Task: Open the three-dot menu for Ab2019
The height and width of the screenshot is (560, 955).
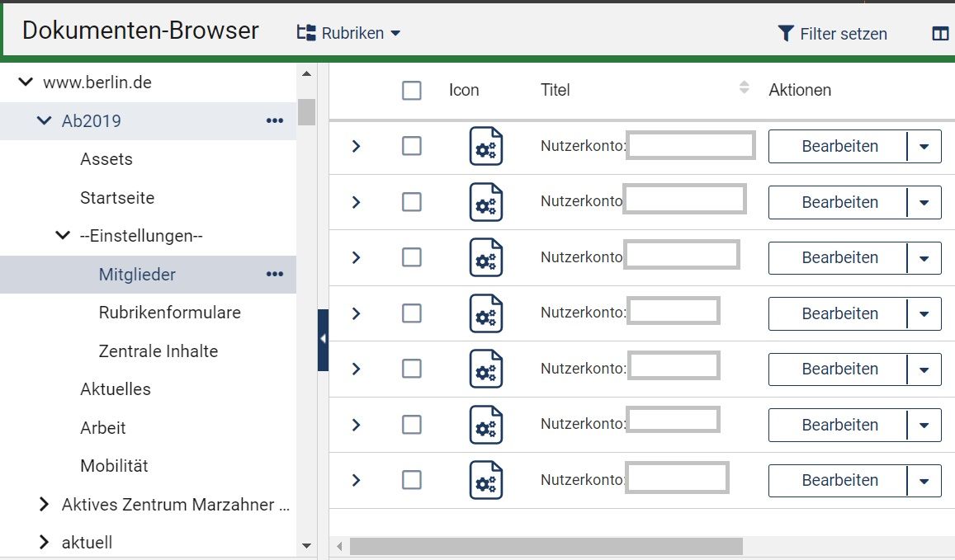Action: click(275, 121)
